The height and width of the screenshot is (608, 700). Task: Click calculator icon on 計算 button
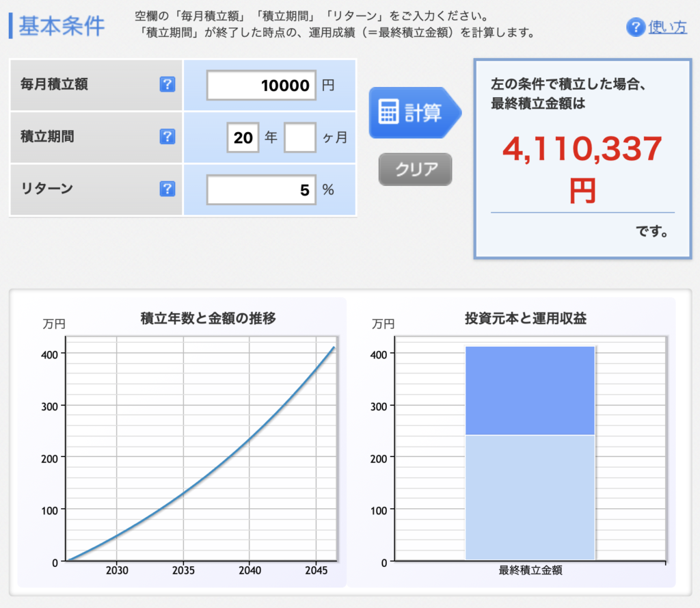pyautogui.click(x=388, y=111)
